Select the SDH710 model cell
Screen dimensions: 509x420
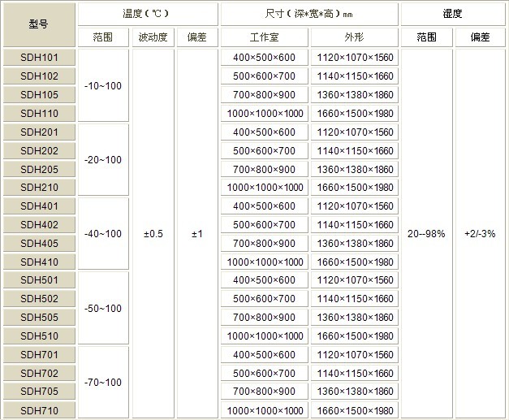click(x=39, y=410)
